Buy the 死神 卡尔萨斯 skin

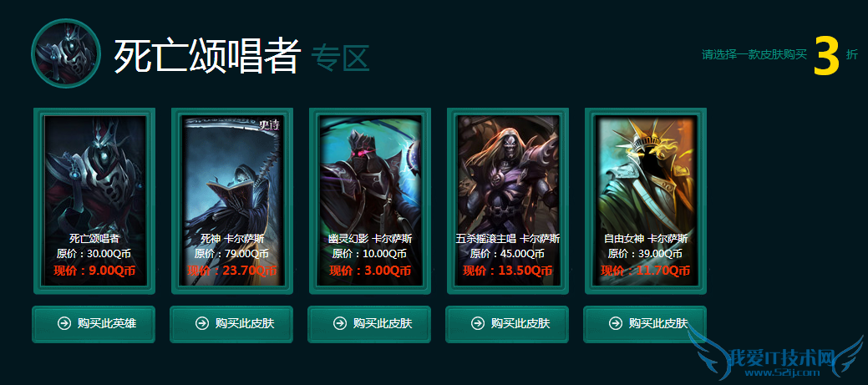pyautogui.click(x=231, y=324)
